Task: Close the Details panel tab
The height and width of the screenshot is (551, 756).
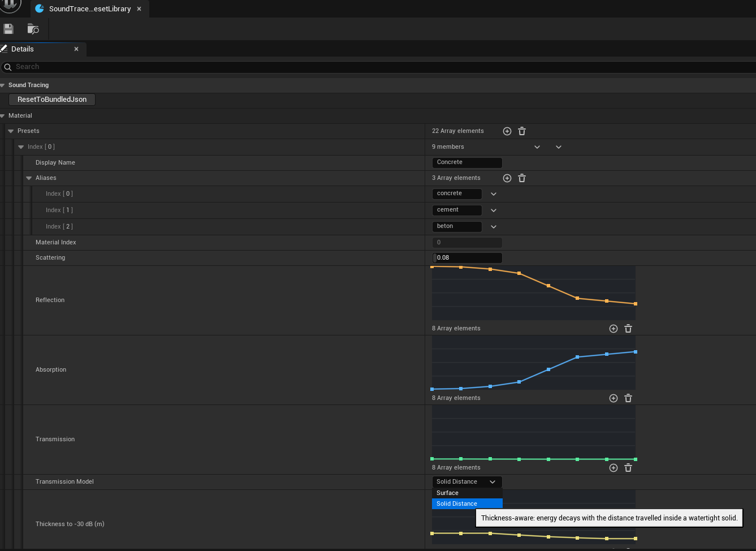Action: tap(76, 49)
